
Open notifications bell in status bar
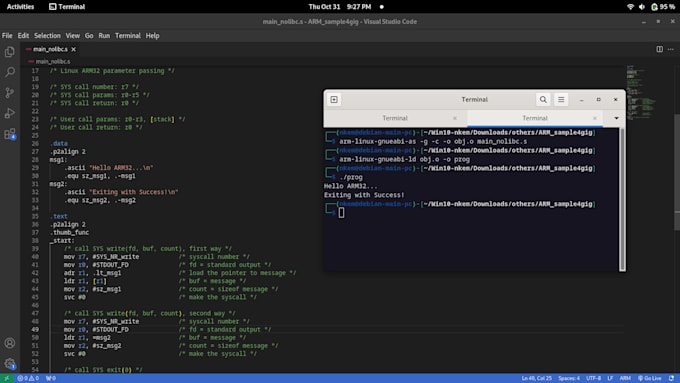tap(671, 378)
